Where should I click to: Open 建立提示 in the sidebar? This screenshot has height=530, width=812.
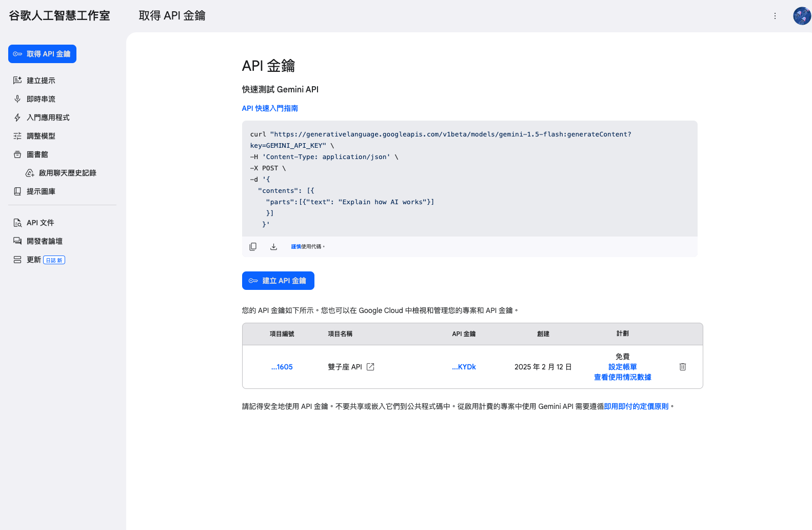click(x=41, y=81)
